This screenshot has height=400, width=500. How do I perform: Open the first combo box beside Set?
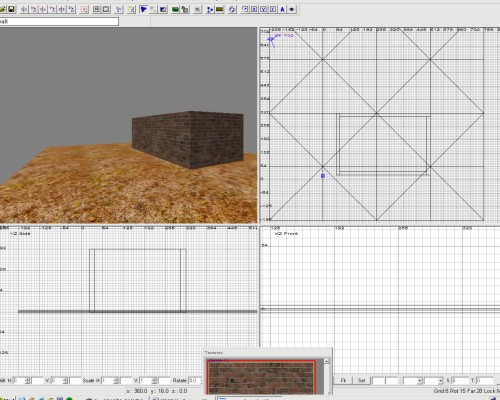413,380
